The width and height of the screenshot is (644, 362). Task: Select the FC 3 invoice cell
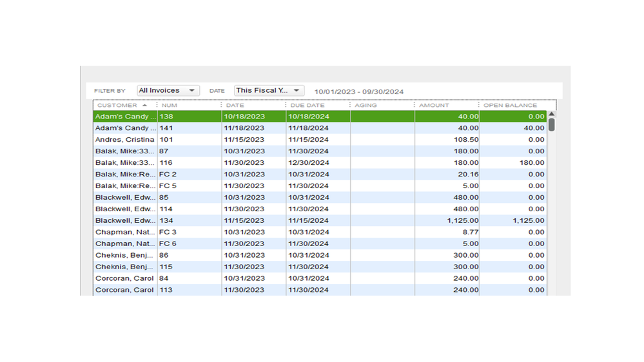coord(190,232)
